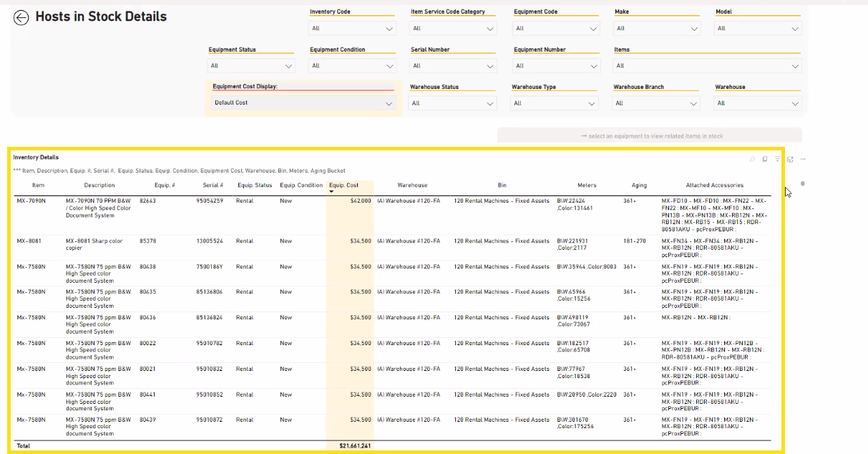Open the Equipment Condition dropdown
The width and height of the screenshot is (868, 454).
pyautogui.click(x=352, y=66)
